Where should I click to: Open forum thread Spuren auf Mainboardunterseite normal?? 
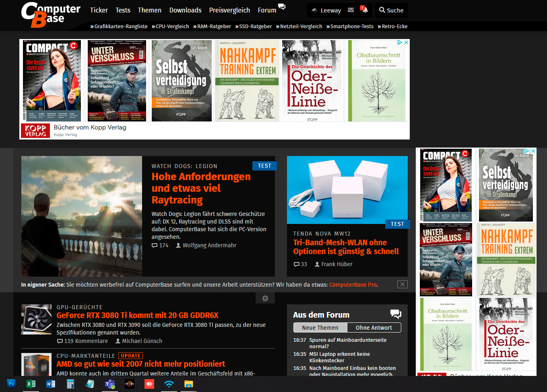pyautogui.click(x=348, y=343)
